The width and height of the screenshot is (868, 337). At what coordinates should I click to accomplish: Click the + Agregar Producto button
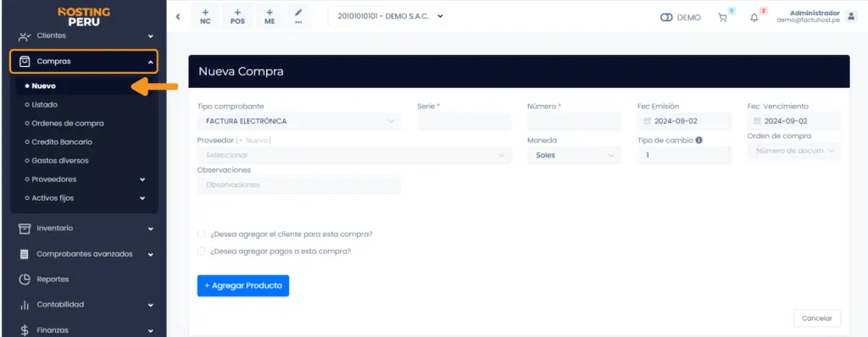243,286
